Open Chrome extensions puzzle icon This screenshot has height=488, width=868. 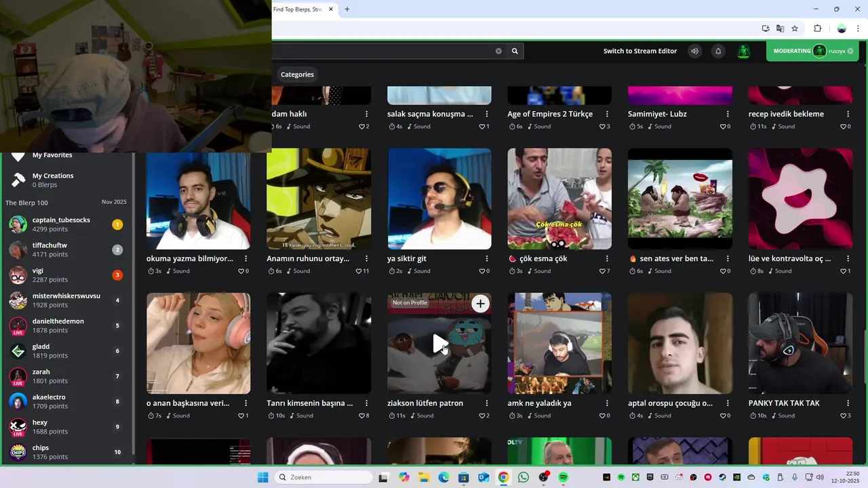point(817,28)
